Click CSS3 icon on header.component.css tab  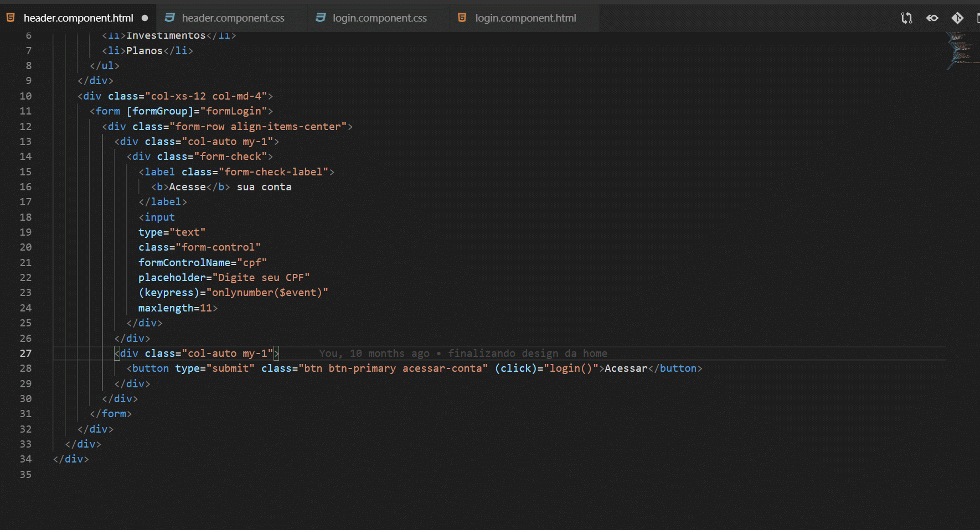click(170, 18)
